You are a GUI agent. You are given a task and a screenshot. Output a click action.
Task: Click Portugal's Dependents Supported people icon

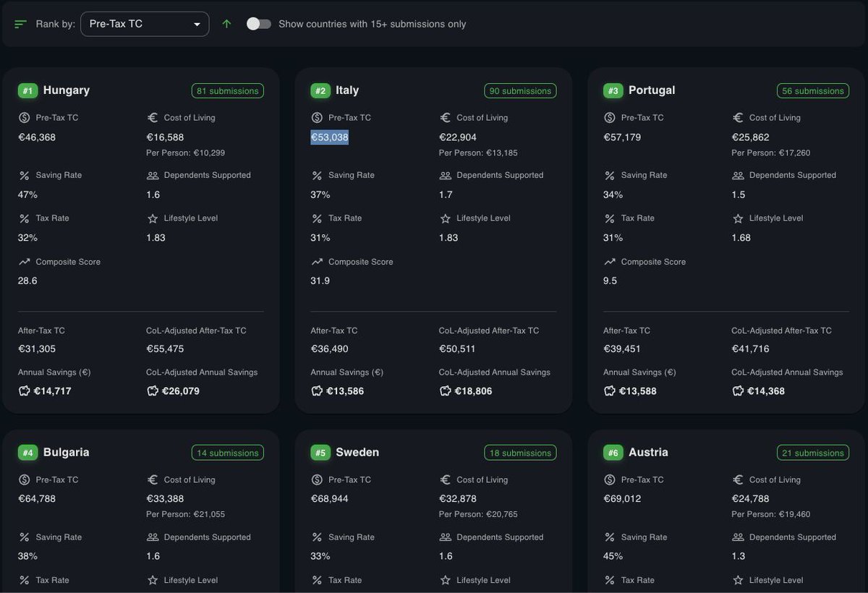[x=738, y=175]
